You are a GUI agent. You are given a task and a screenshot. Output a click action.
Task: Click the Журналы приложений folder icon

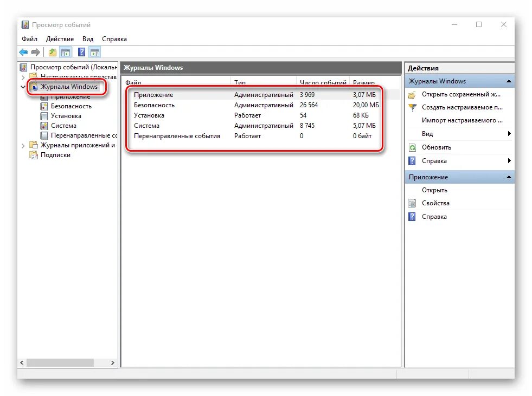pos(34,145)
